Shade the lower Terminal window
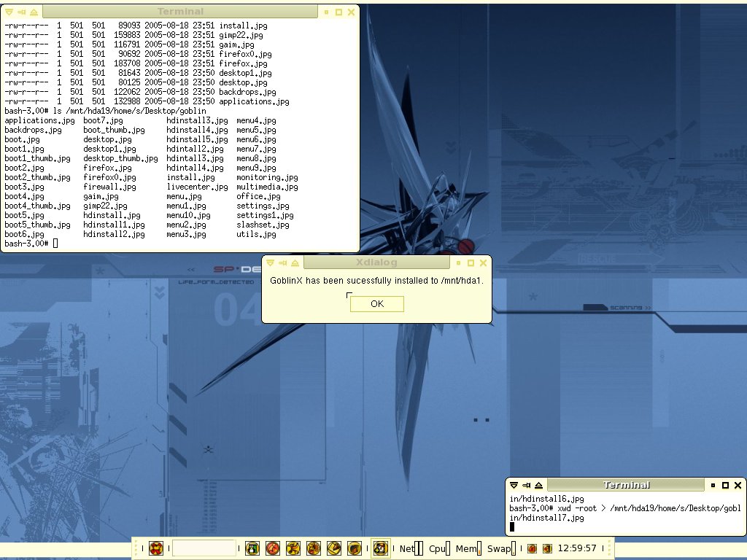This screenshot has height=560, width=747. click(538, 485)
